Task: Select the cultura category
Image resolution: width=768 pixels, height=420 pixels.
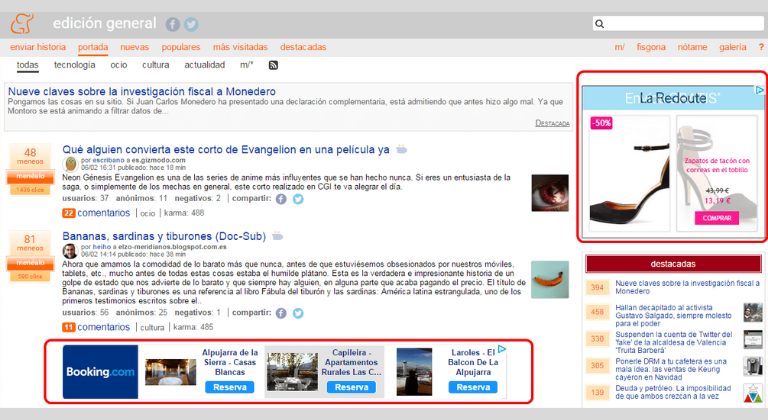Action: [x=156, y=65]
